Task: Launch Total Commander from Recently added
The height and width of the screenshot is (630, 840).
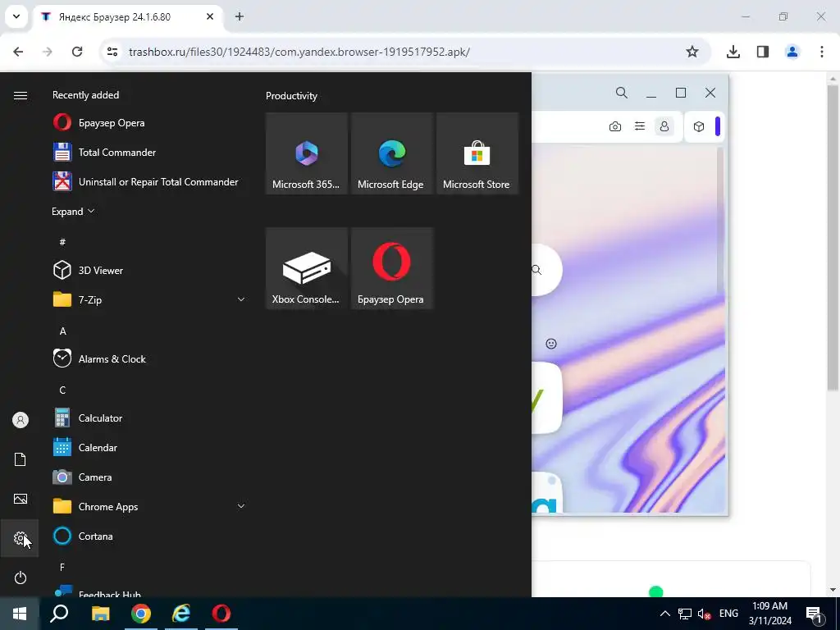Action: click(x=148, y=152)
